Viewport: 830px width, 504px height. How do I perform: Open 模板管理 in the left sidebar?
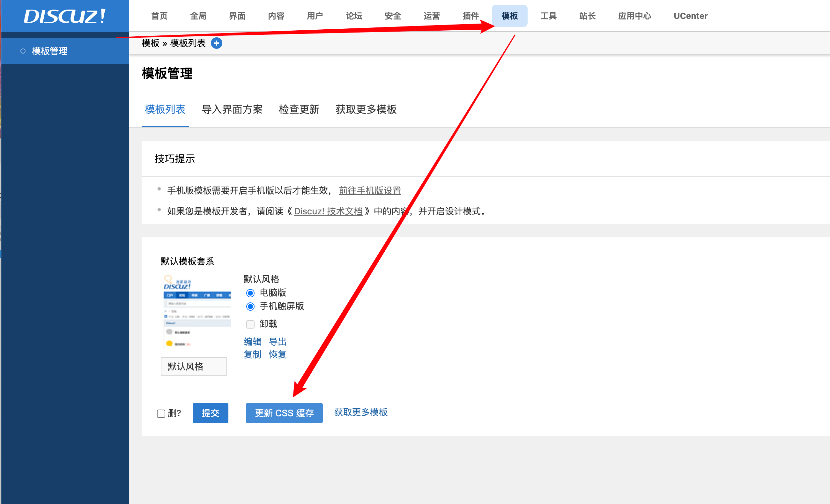49,51
